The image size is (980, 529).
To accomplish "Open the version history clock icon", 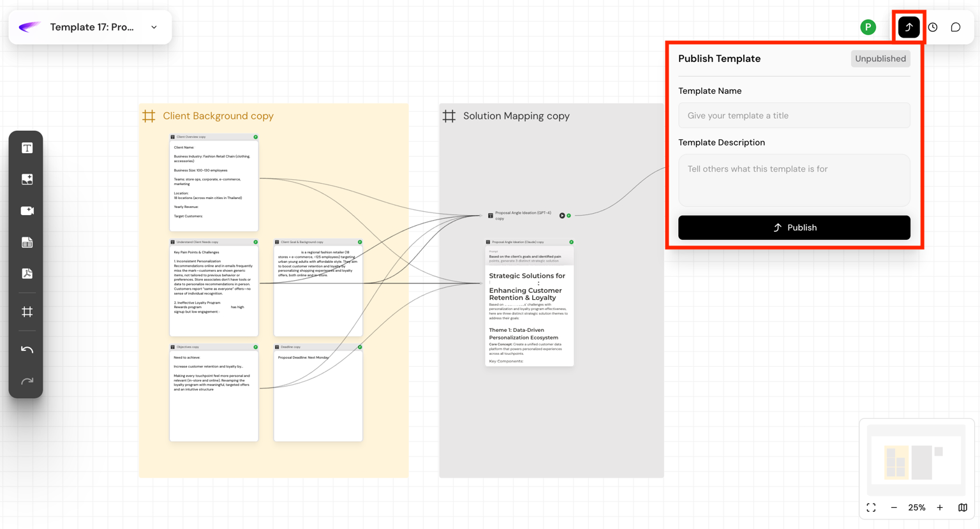I will pyautogui.click(x=933, y=27).
